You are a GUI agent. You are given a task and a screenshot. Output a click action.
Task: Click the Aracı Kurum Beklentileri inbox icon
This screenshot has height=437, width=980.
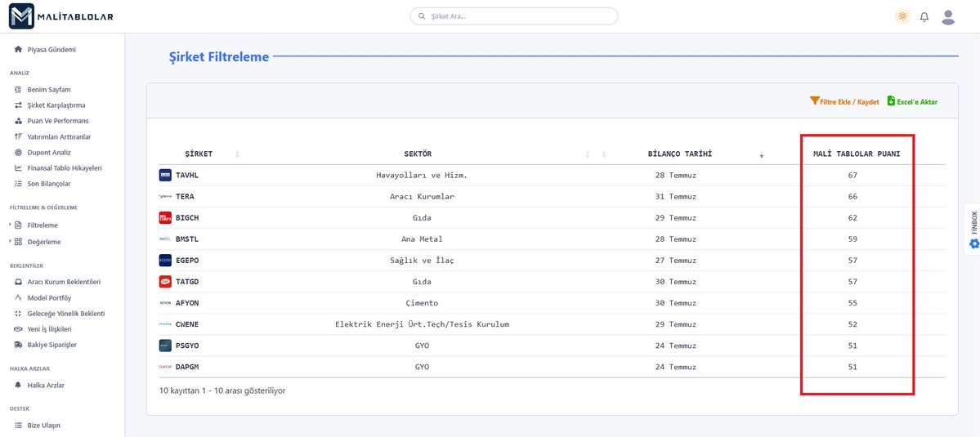[x=18, y=282]
